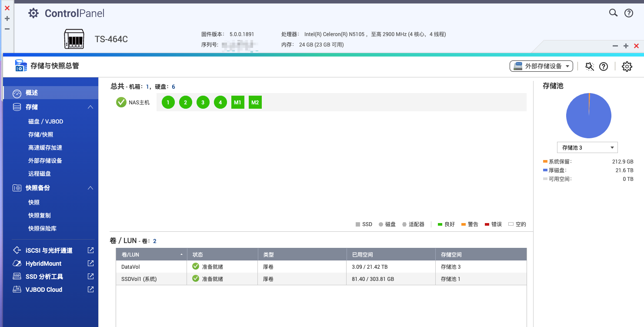This screenshot has height=327, width=644.
Task: Collapse the 存储 sidebar section
Action: pyautogui.click(x=90, y=107)
